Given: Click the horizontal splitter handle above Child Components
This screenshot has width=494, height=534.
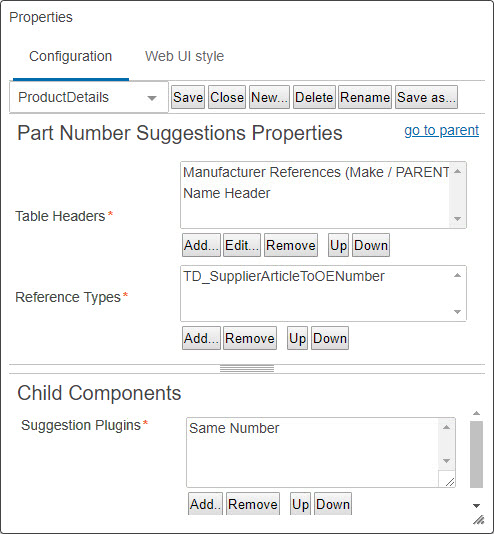Looking at the screenshot, I should tap(247, 369).
